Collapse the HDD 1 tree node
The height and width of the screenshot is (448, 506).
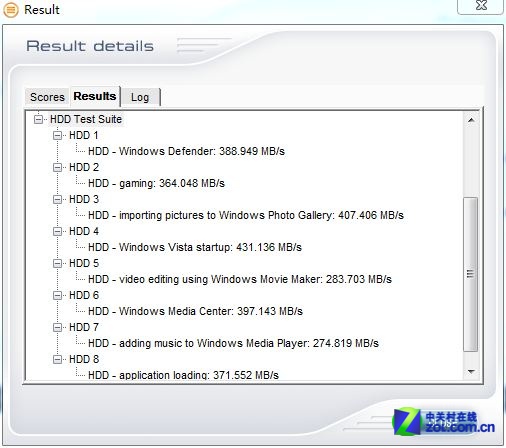pos(58,135)
